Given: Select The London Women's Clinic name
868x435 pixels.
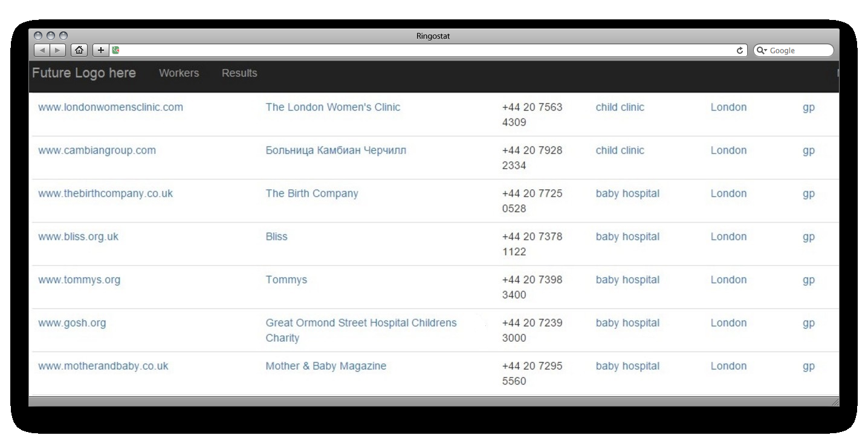Looking at the screenshot, I should (333, 107).
